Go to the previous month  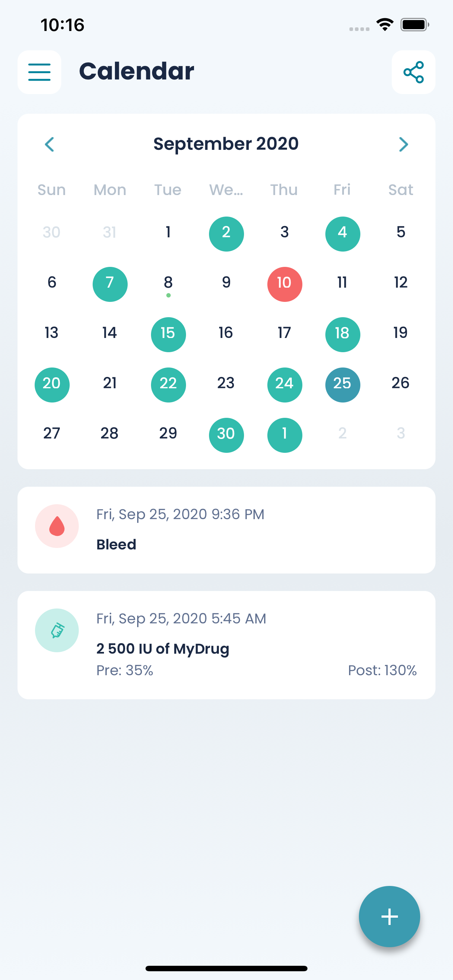pos(50,144)
